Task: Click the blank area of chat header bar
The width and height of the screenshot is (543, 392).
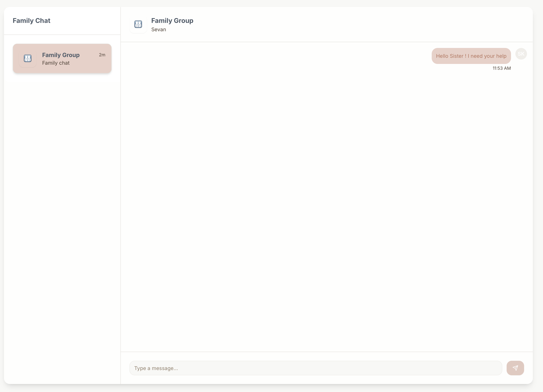Action: tap(359, 24)
